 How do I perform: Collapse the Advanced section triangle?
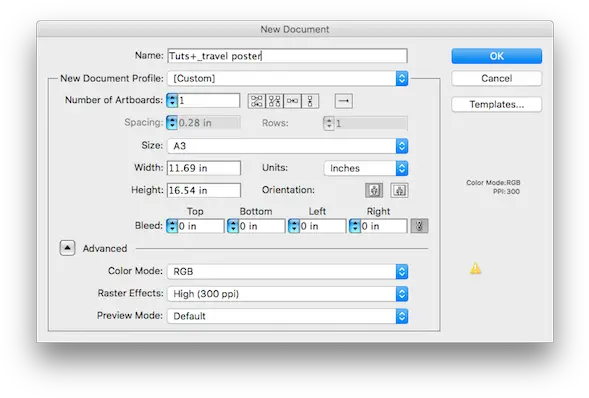[x=67, y=248]
